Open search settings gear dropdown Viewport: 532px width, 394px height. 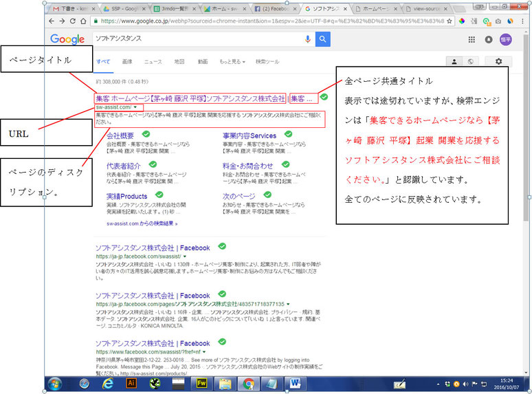(x=498, y=61)
